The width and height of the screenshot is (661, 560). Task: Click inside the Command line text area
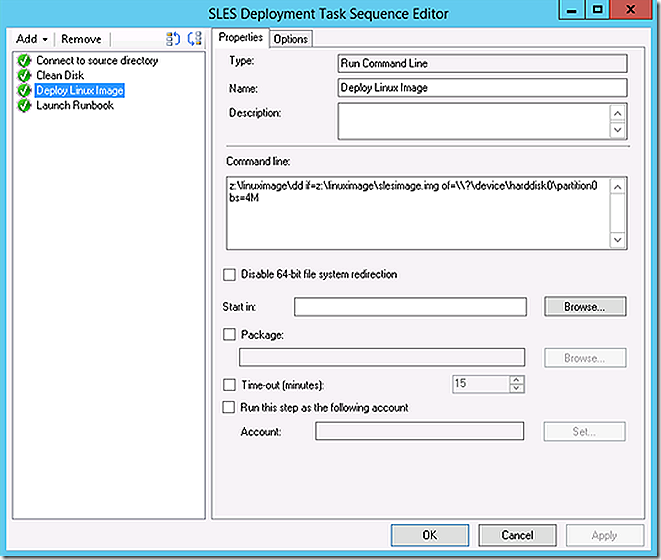click(418, 213)
